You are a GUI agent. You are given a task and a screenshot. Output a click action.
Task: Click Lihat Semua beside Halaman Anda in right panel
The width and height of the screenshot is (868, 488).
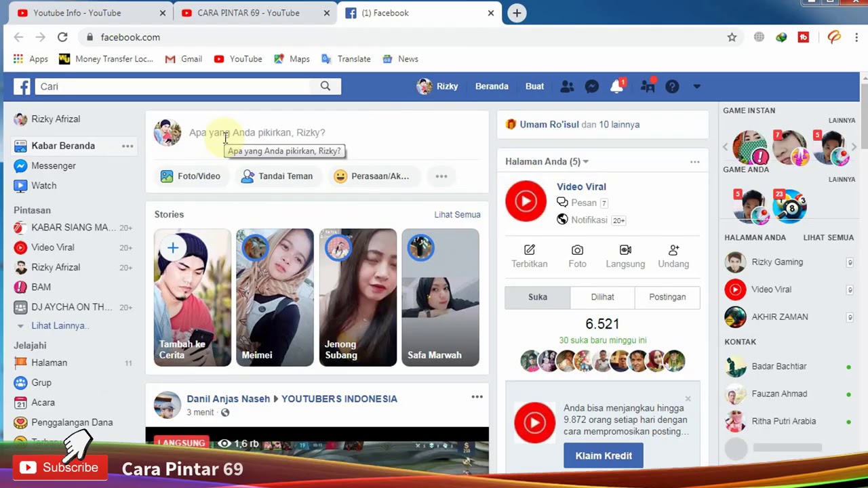click(829, 237)
